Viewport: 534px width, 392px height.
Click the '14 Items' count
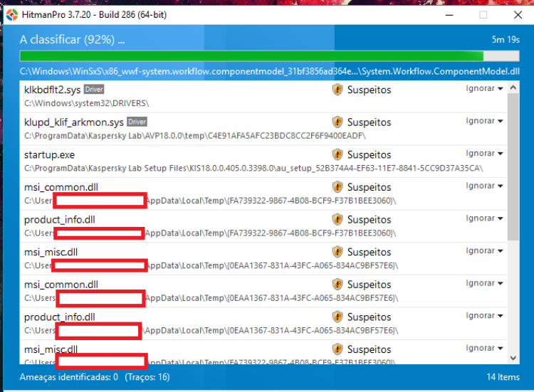(503, 377)
